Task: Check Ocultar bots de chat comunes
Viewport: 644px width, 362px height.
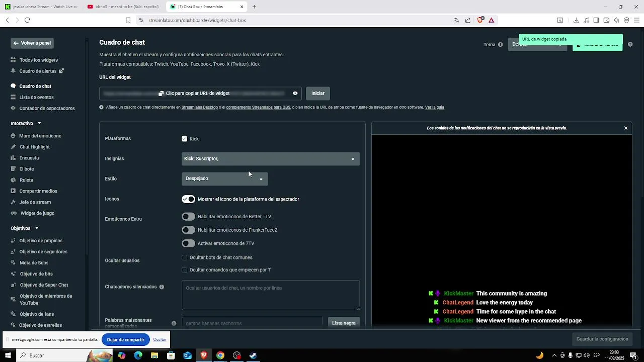Action: [x=184, y=258]
